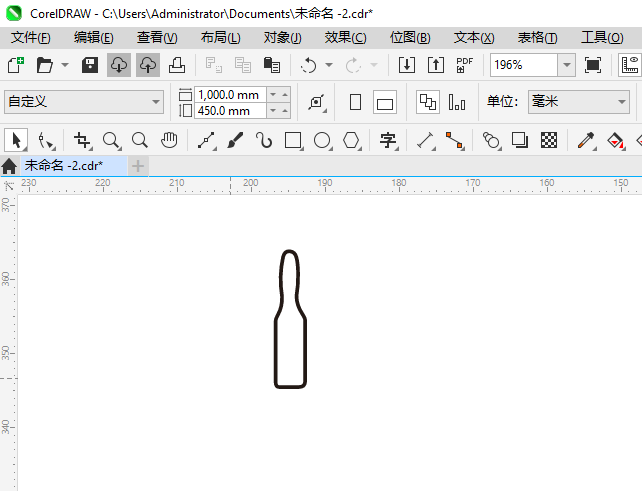Click the cloud download icon
The image size is (642, 491).
coord(119,65)
